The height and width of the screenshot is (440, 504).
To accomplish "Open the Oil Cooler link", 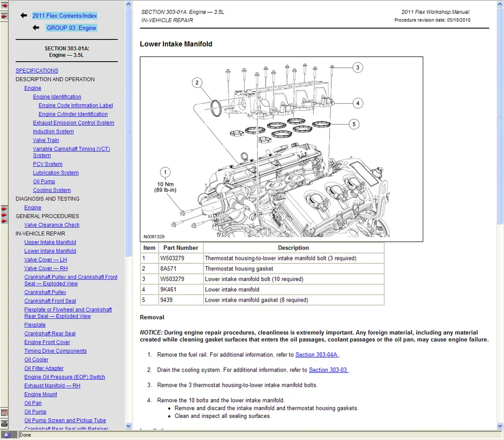I will (36, 359).
